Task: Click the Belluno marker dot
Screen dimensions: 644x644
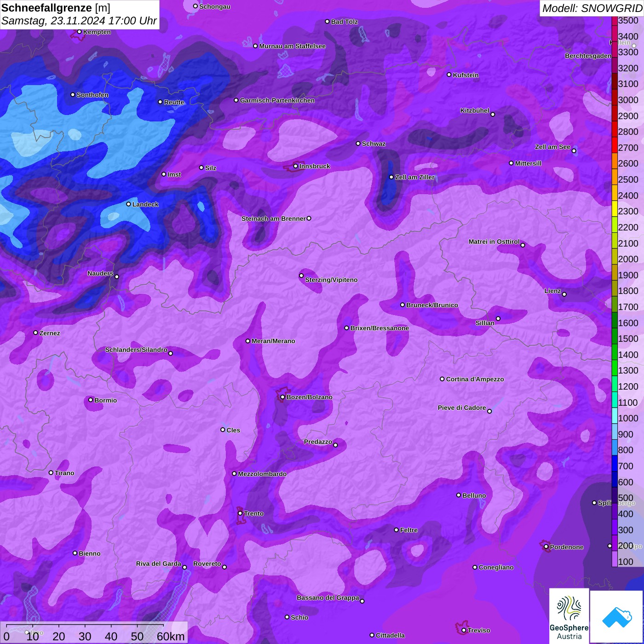Action: click(459, 495)
